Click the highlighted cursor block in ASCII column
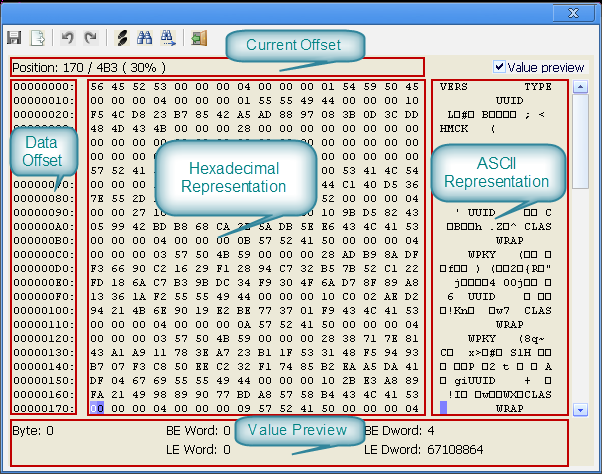 (443, 408)
